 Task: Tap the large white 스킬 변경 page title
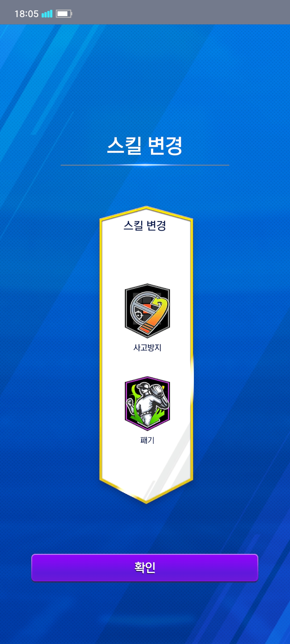pos(145,146)
